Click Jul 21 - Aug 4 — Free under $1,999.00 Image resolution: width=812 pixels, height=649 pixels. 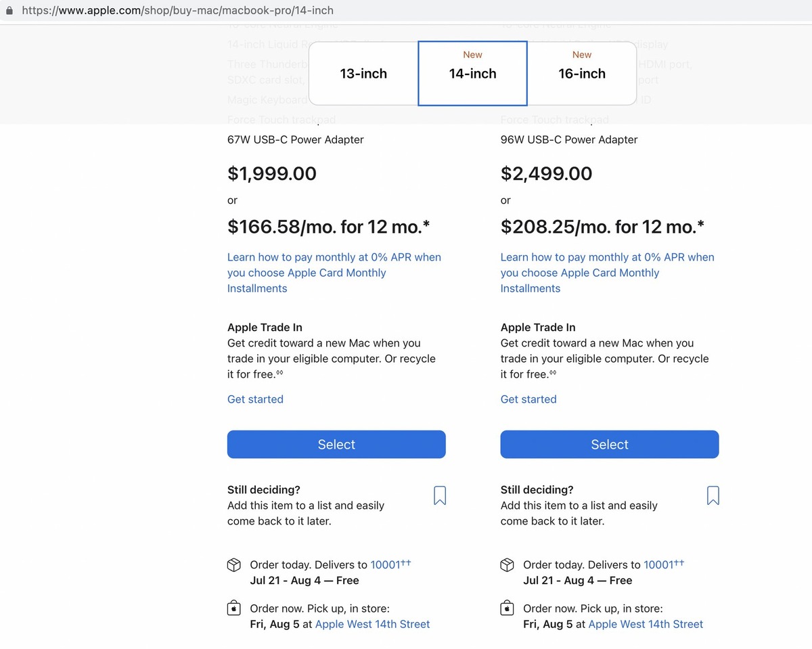[304, 581]
